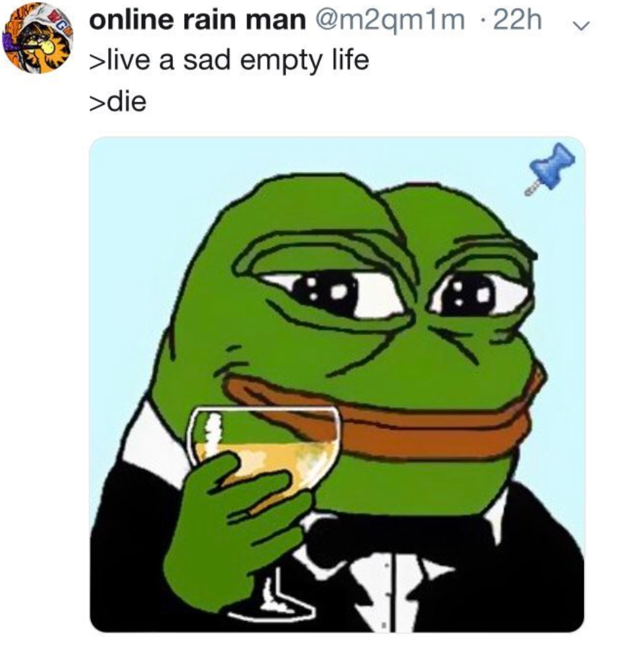Open the online rain man profile avatar
Image resolution: width=644 pixels, height=645 pixels.
tap(38, 38)
